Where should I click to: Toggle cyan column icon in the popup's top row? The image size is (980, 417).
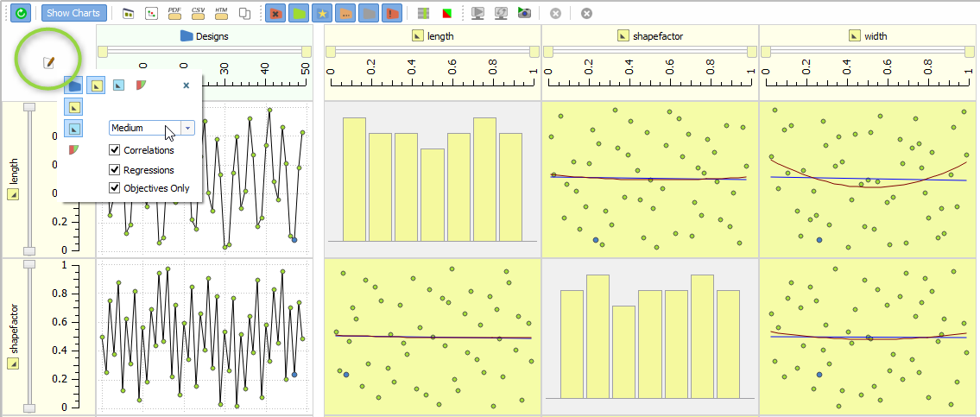coord(118,85)
